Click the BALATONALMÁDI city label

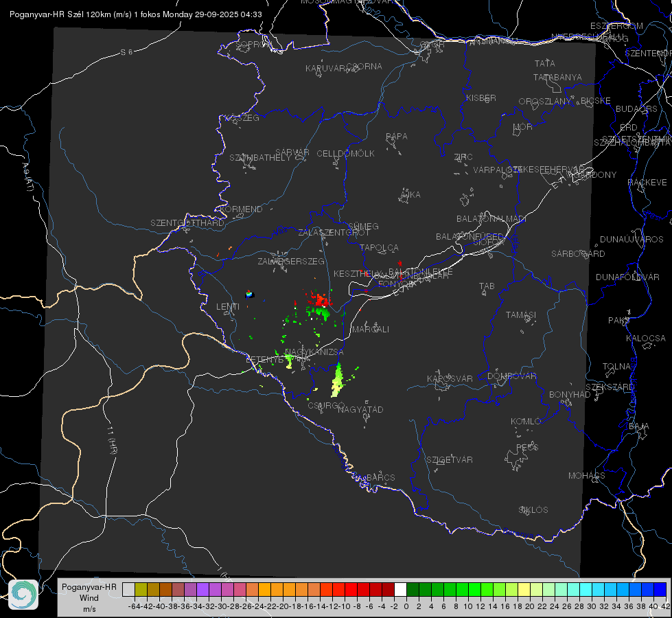[x=491, y=219]
